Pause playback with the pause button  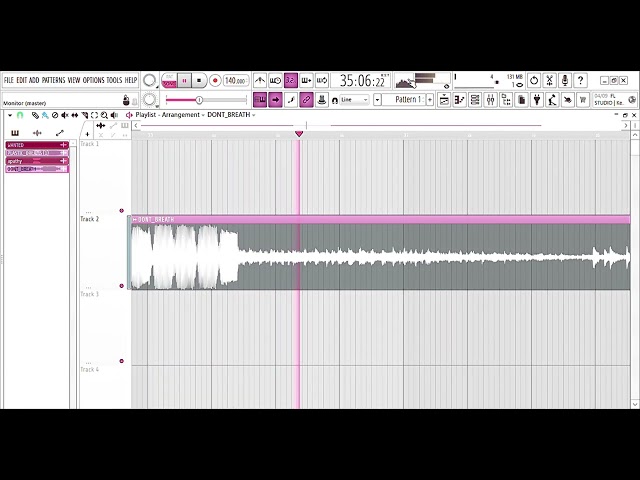coord(184,80)
